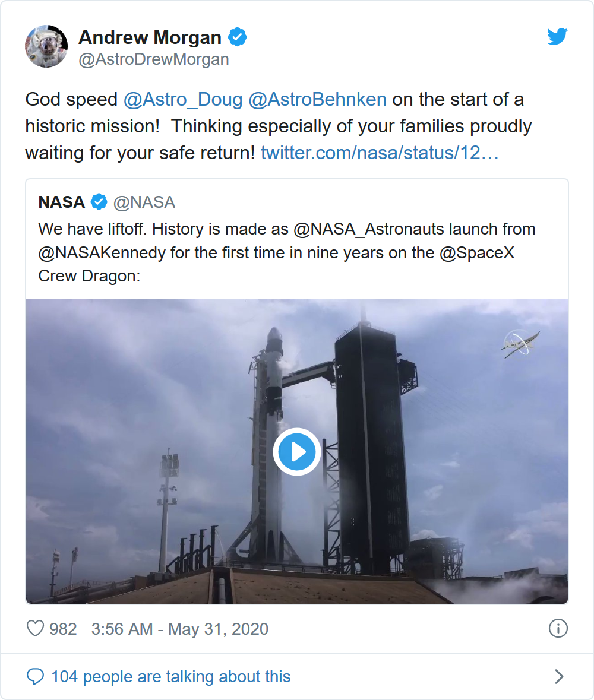Image resolution: width=594 pixels, height=700 pixels.
Task: Open the @NASA handle in quoted tweet
Action: 144,202
